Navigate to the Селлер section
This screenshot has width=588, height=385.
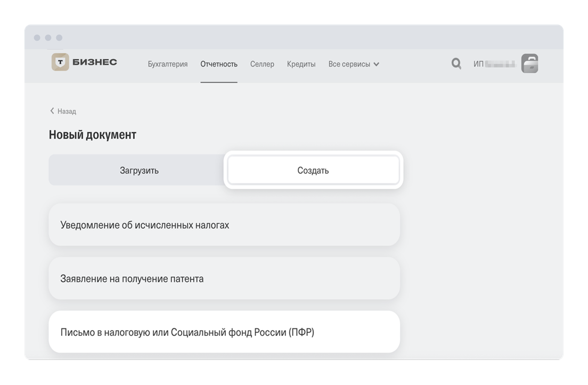point(262,64)
